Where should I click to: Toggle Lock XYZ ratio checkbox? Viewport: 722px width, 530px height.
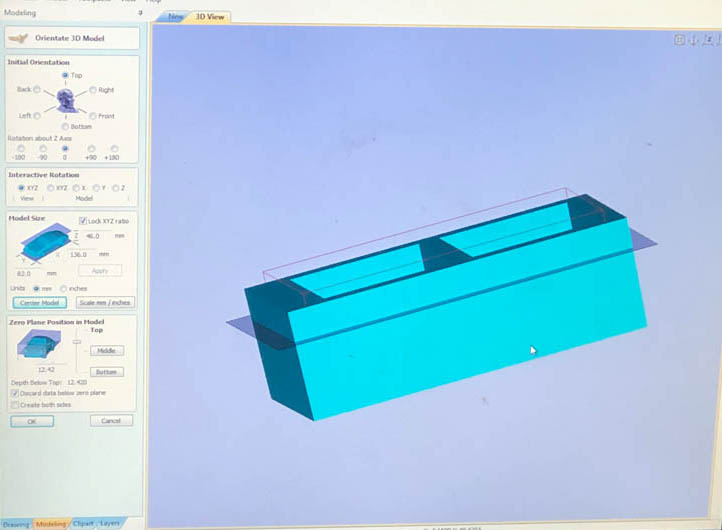coord(83,221)
